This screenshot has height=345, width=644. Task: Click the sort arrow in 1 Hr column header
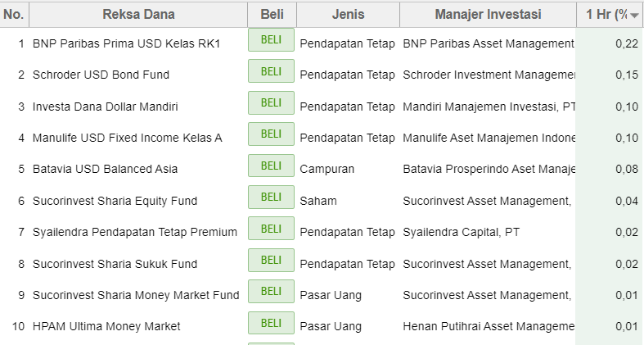click(634, 16)
